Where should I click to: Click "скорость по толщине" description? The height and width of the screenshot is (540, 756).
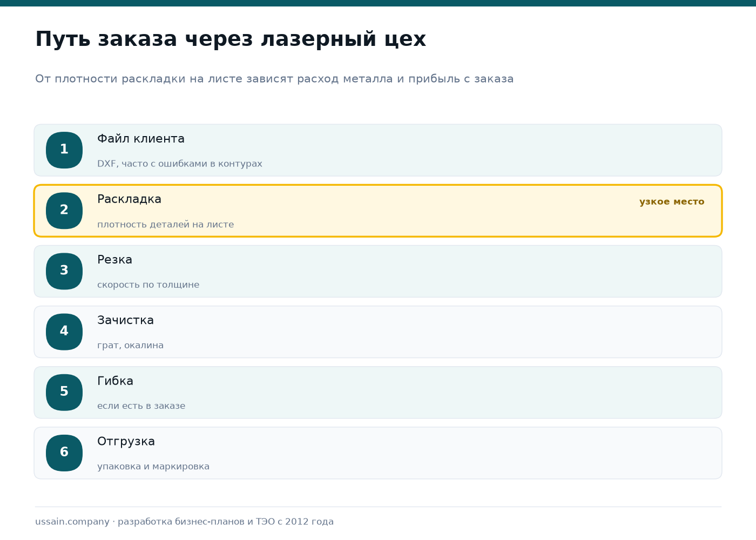(x=148, y=285)
